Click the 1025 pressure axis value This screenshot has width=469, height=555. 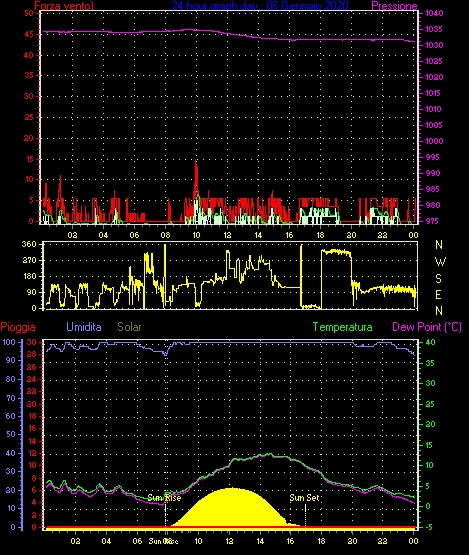tap(434, 61)
